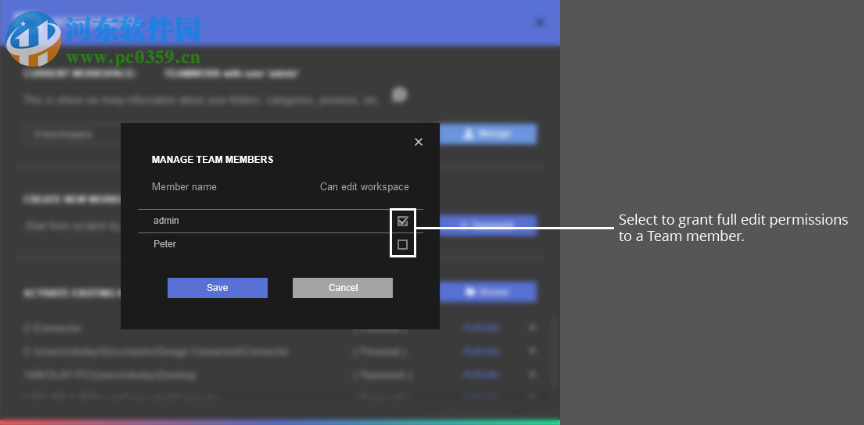Save the team member changes
The image size is (864, 425).
pyautogui.click(x=218, y=288)
